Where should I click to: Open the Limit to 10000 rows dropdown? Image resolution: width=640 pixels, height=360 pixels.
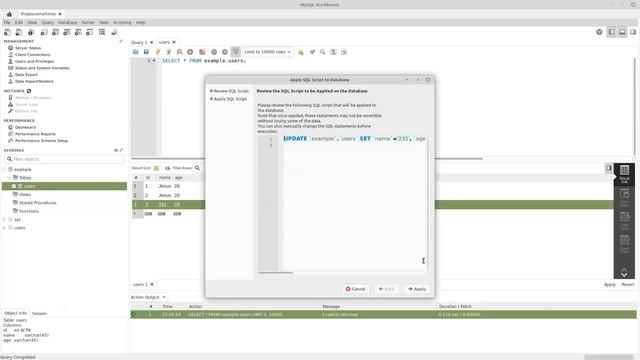pyautogui.click(x=268, y=52)
